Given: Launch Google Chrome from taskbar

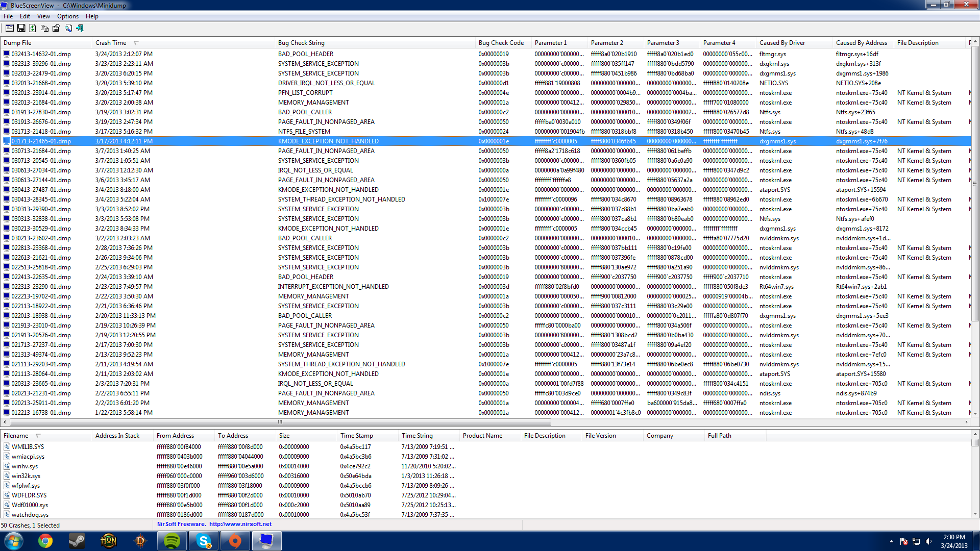Looking at the screenshot, I should (45, 541).
